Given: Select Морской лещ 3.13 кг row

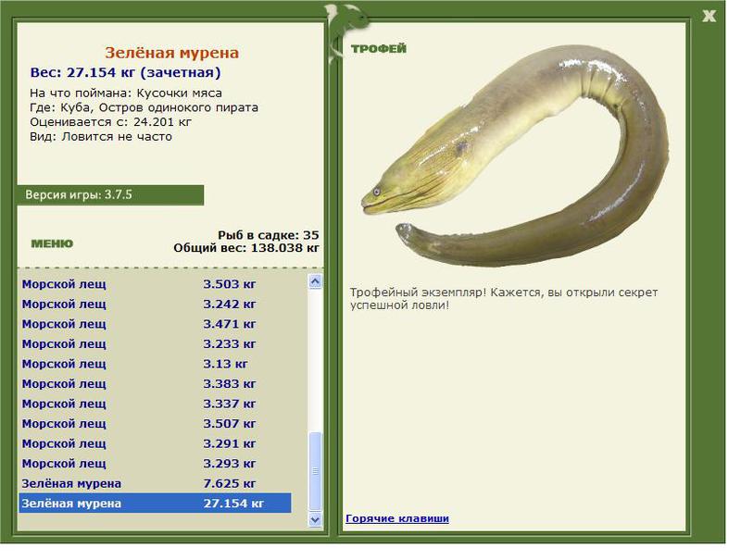Looking at the screenshot, I should [x=155, y=364].
